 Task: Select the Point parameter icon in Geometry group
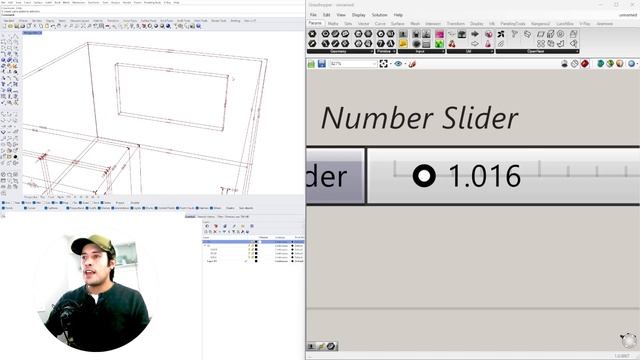point(312,33)
